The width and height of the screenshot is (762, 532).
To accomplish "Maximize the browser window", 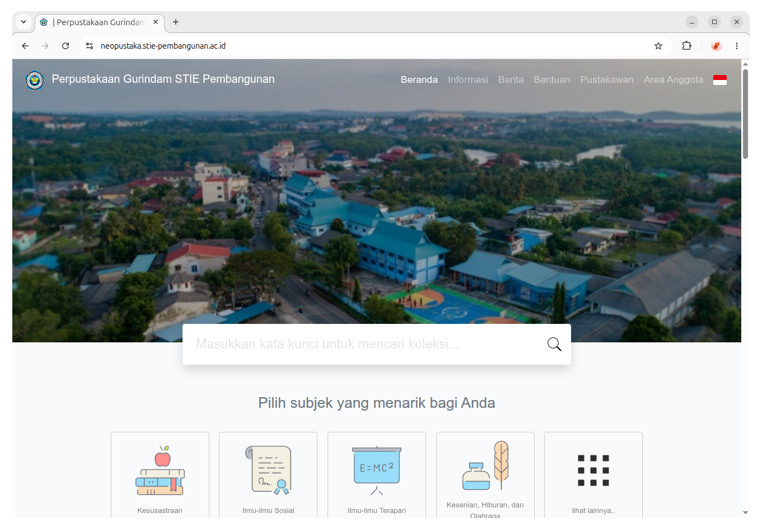I will tap(714, 22).
